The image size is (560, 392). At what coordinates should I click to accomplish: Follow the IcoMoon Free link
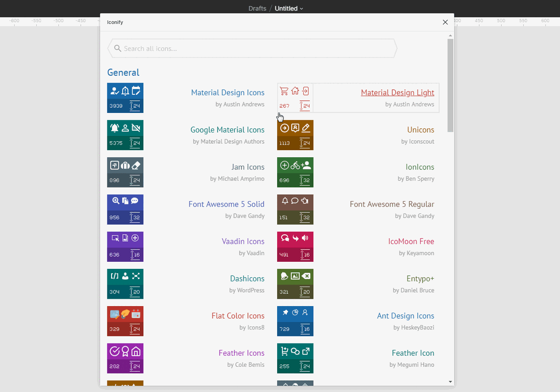411,241
